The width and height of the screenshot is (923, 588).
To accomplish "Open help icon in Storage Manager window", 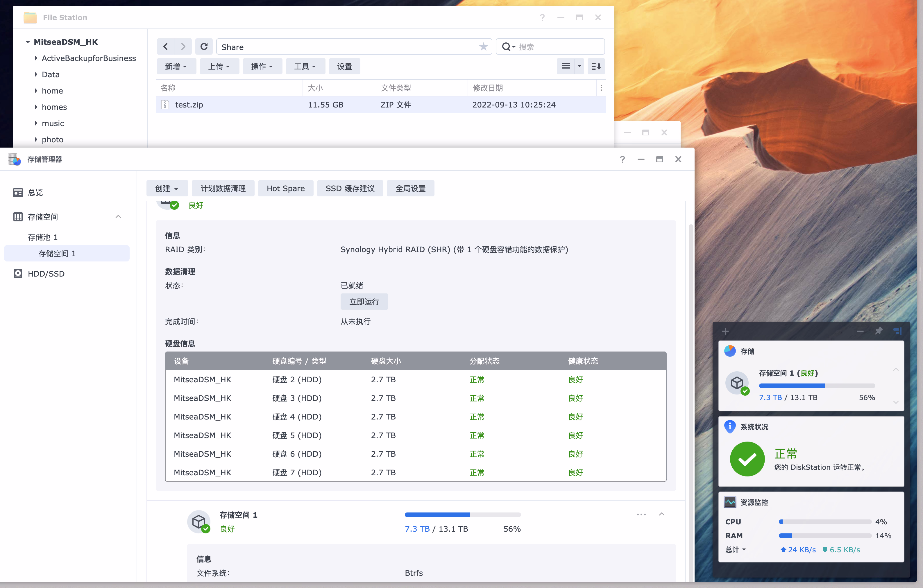I will pos(622,159).
